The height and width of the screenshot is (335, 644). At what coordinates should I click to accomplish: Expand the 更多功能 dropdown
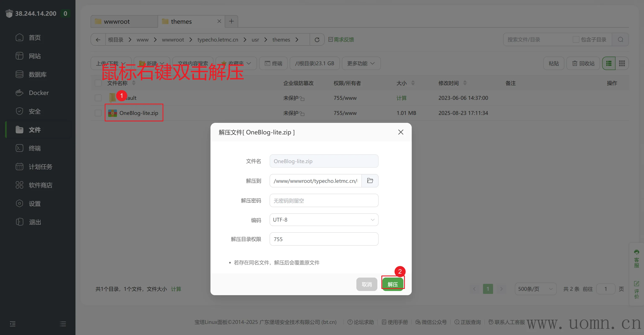click(361, 63)
